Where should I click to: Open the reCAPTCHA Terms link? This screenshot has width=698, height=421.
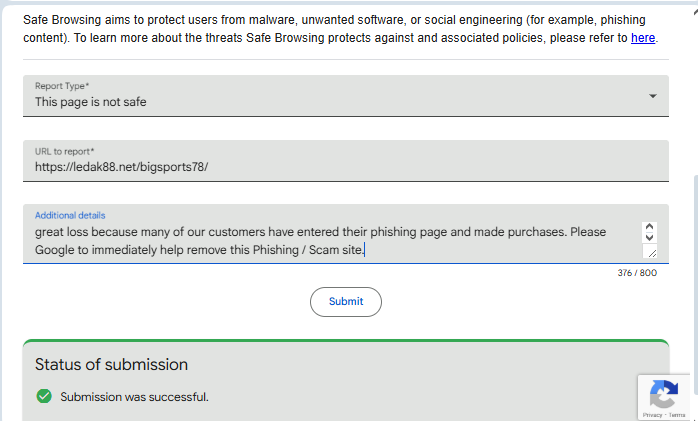coord(677,415)
